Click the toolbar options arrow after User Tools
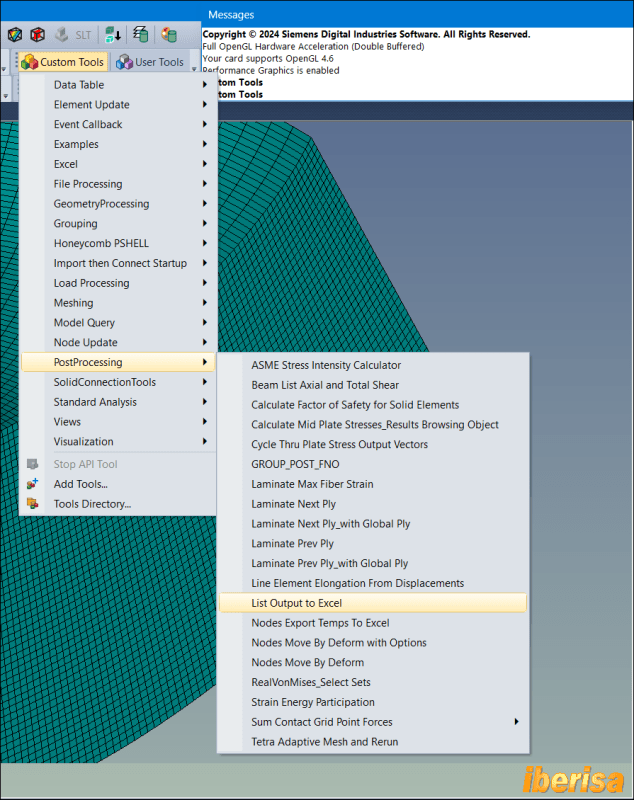Screen dimensions: 634x800 (x=194, y=67)
